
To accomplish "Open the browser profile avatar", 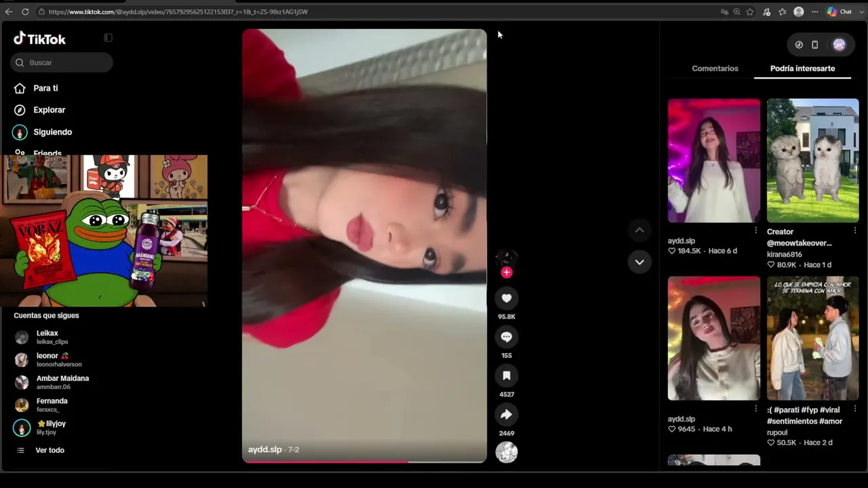I will pyautogui.click(x=799, y=12).
